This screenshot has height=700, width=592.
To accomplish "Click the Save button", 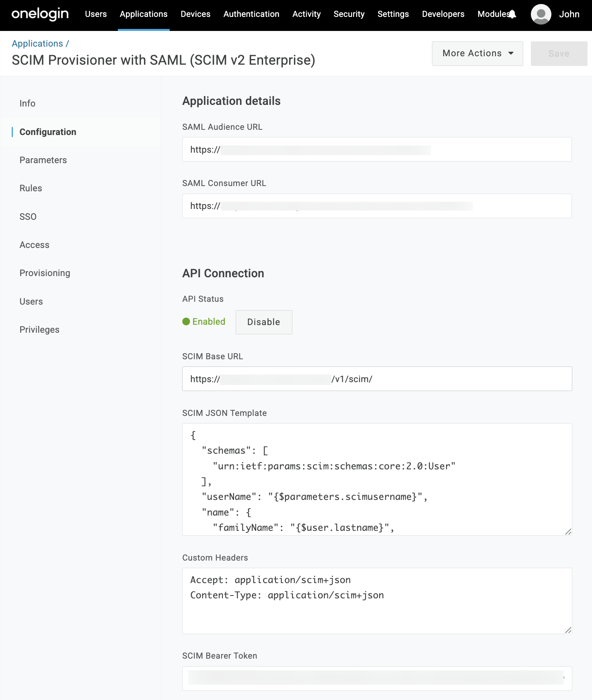I will tap(559, 53).
